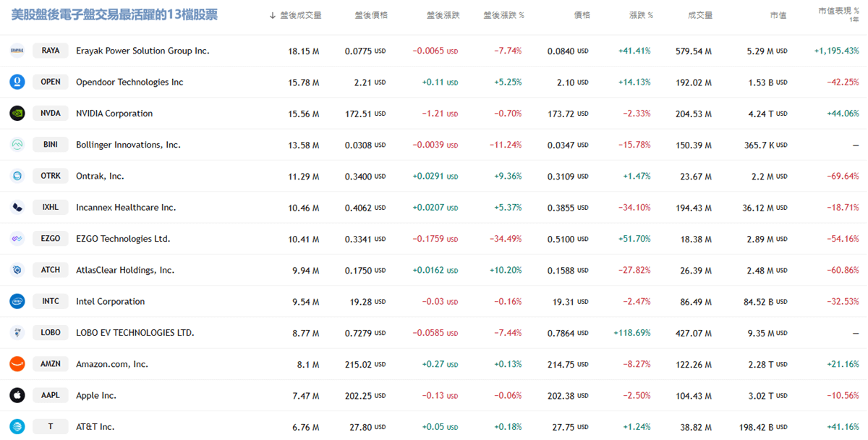The width and height of the screenshot is (868, 440).
Task: Click the Apple Inc. logo icon
Action: (17, 395)
